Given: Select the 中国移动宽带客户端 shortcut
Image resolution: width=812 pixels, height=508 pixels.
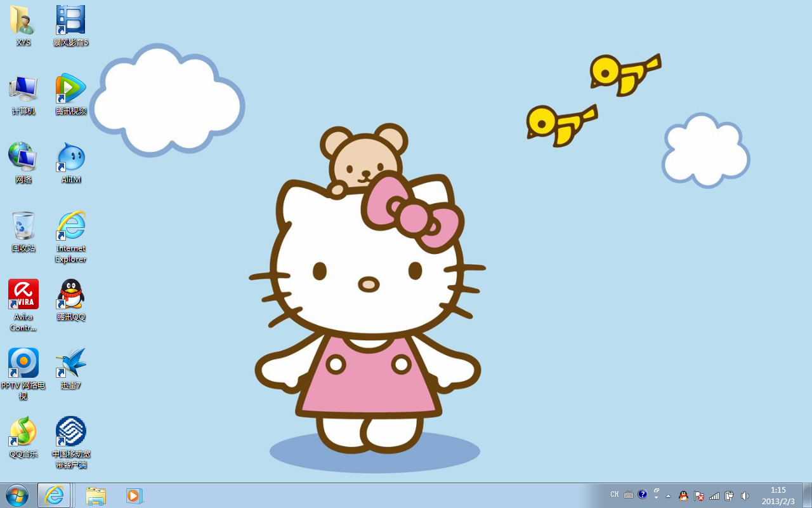Looking at the screenshot, I should [70, 443].
